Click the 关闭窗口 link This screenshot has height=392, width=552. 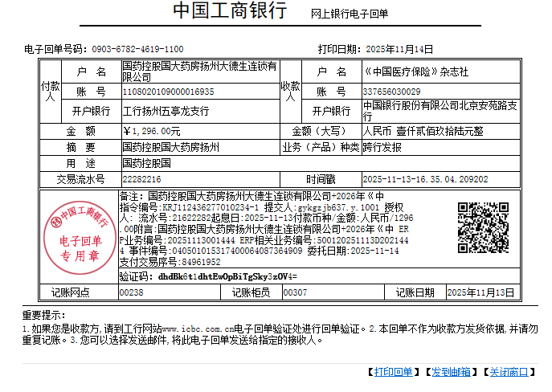tap(509, 371)
